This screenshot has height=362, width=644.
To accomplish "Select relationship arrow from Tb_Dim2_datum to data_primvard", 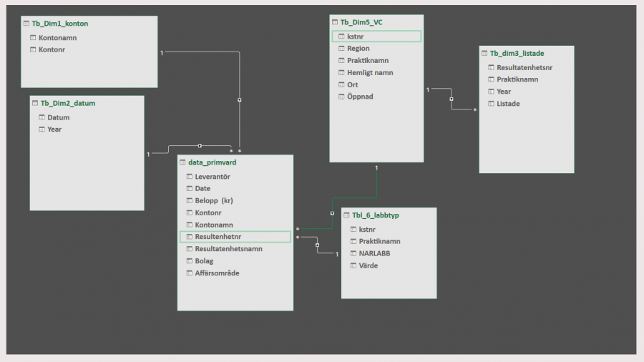I will pos(200,146).
